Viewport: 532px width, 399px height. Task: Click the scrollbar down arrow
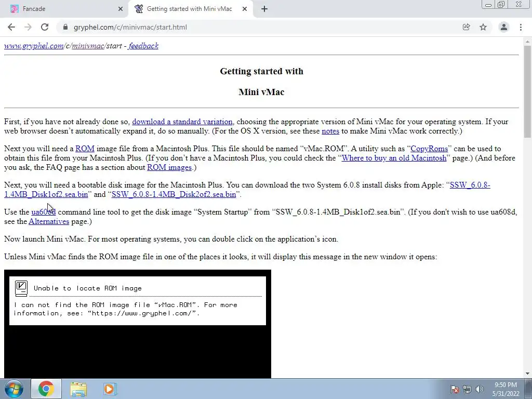click(x=527, y=374)
